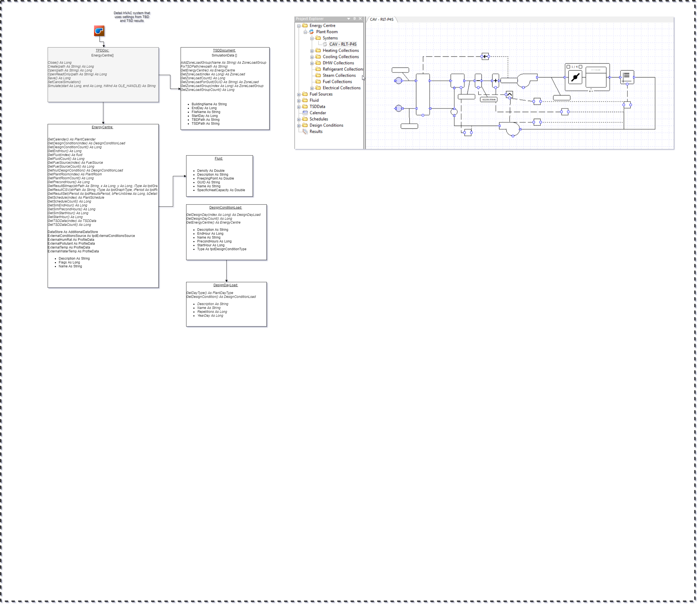Click the 'FreezingPoint As Double' property text
This screenshot has height=606, width=700.
tap(216, 178)
